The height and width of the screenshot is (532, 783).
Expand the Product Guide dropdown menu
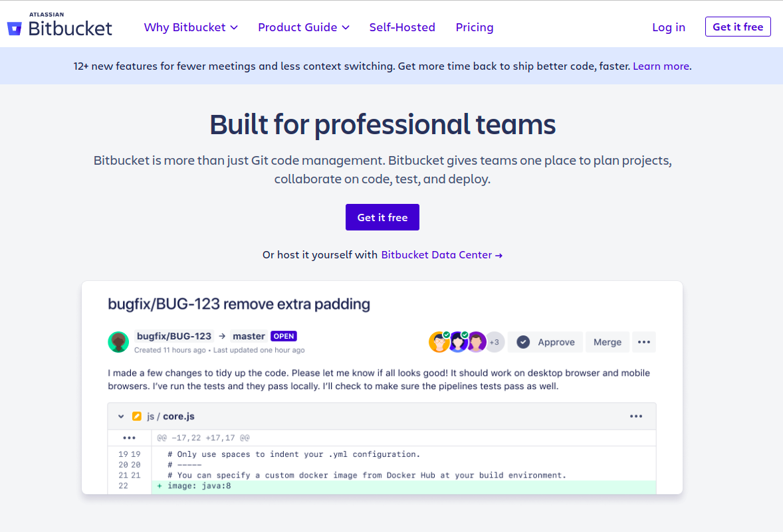click(x=304, y=27)
